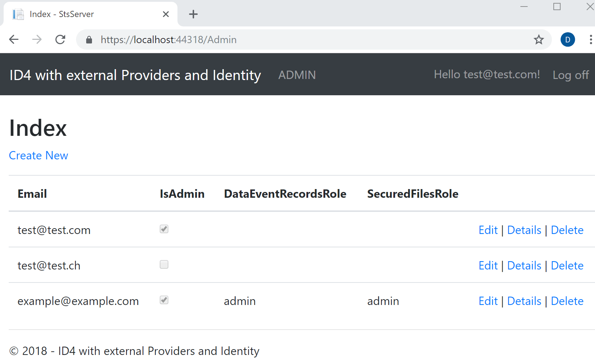595x364 pixels.
Task: Delete the example@example.com user
Action: [567, 301]
